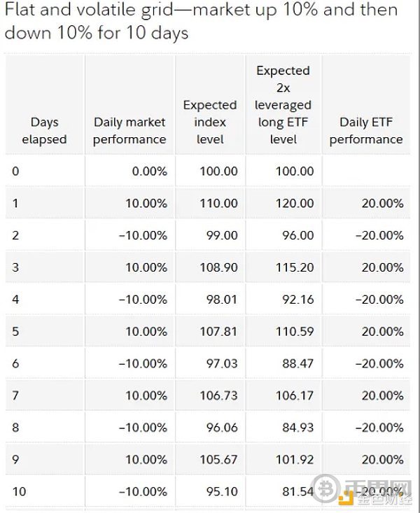Click ETF level value 110.59
Screen dimensions: 420x513
295,332
